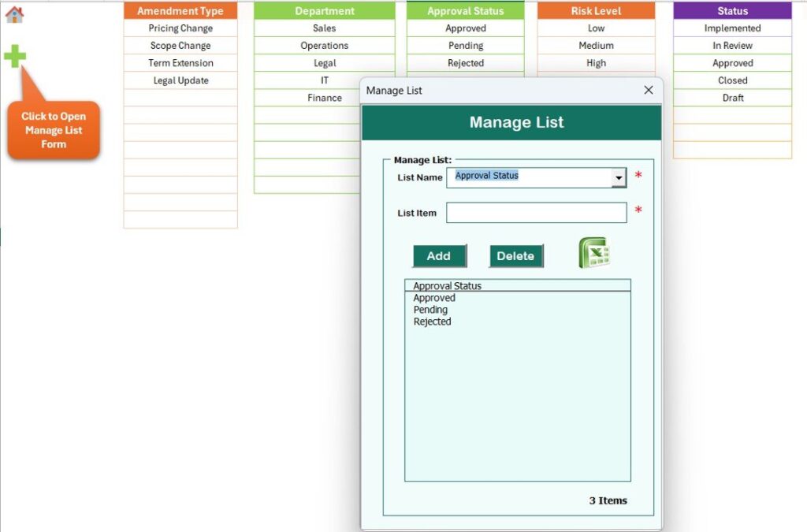
Task: Select the Finance department cell
Action: click(x=308, y=98)
